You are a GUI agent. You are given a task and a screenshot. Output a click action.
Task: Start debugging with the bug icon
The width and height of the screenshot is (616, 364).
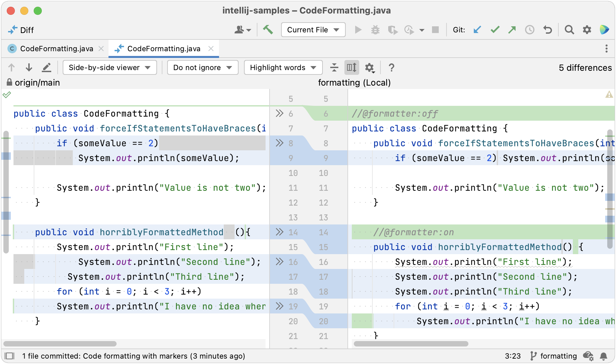pyautogui.click(x=375, y=30)
